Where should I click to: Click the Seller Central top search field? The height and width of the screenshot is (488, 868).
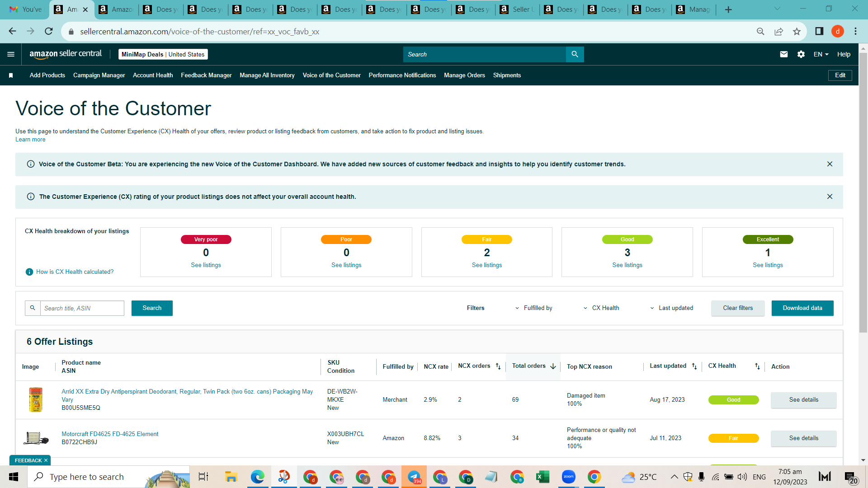click(x=485, y=54)
